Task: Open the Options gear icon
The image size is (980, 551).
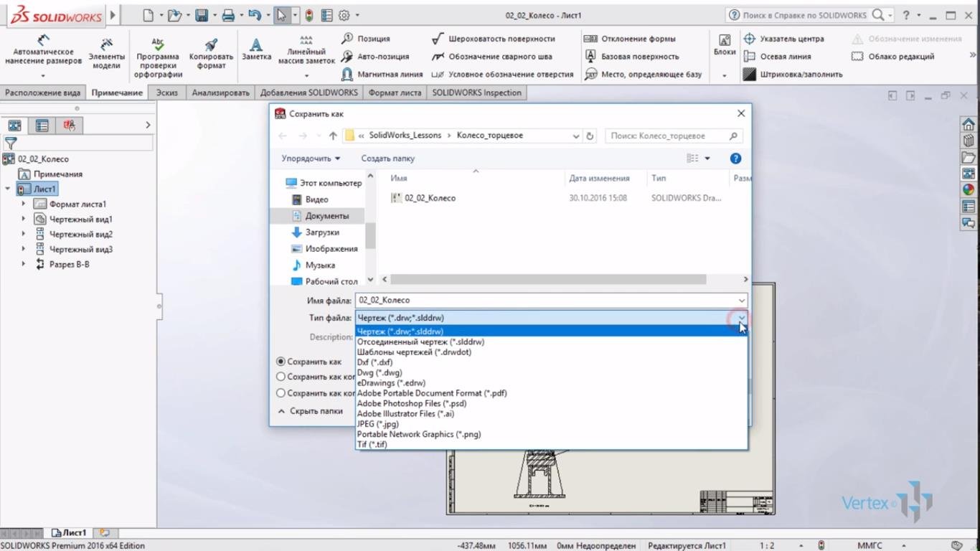Action: click(x=344, y=15)
